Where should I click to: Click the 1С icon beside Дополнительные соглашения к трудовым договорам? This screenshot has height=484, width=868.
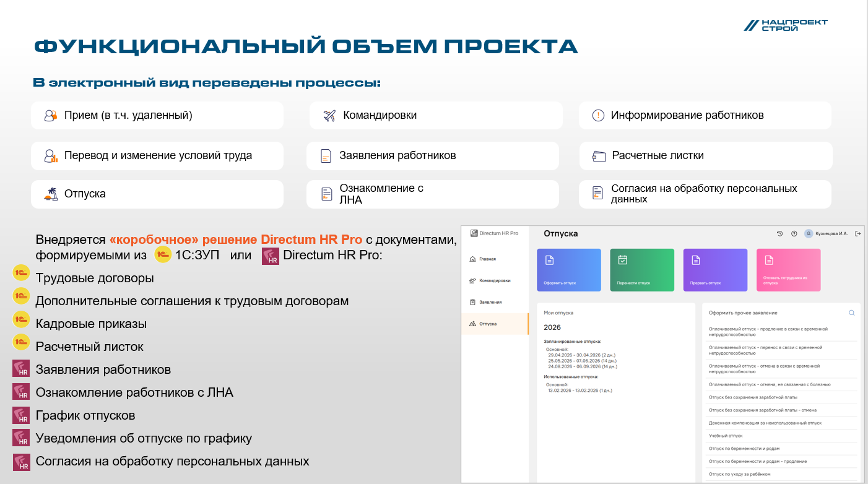pos(22,296)
